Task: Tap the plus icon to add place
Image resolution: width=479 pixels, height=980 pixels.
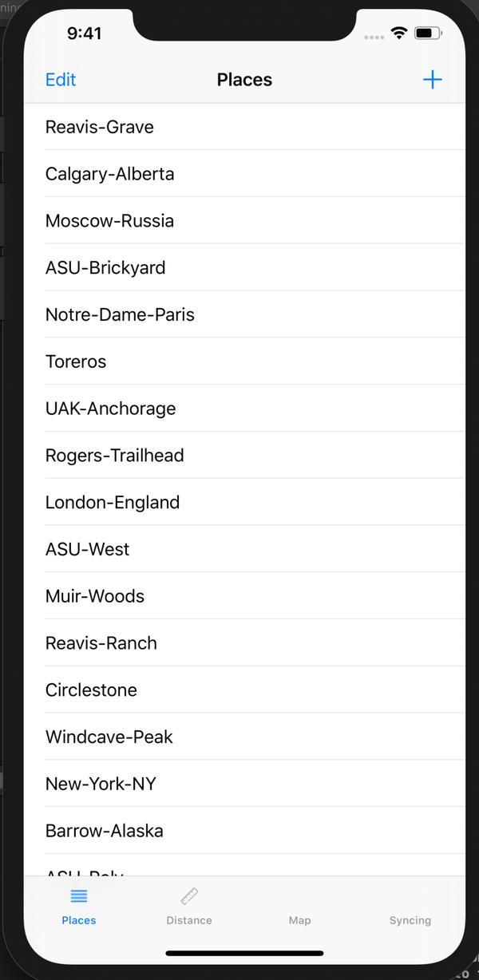Action: (432, 80)
